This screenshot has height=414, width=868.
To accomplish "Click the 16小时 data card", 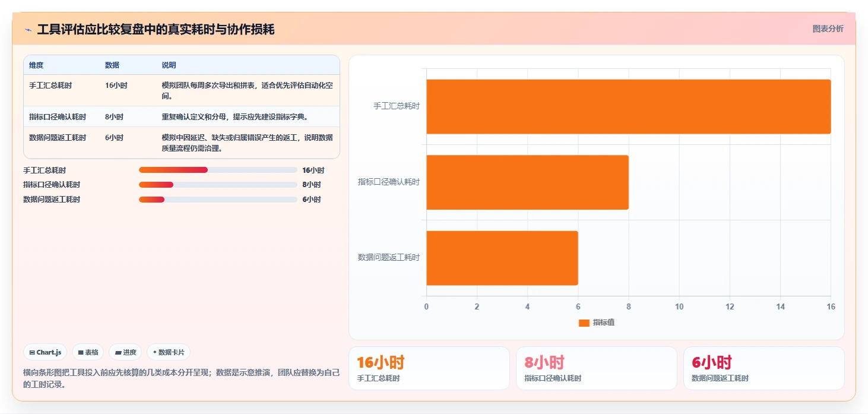I will 429,368.
